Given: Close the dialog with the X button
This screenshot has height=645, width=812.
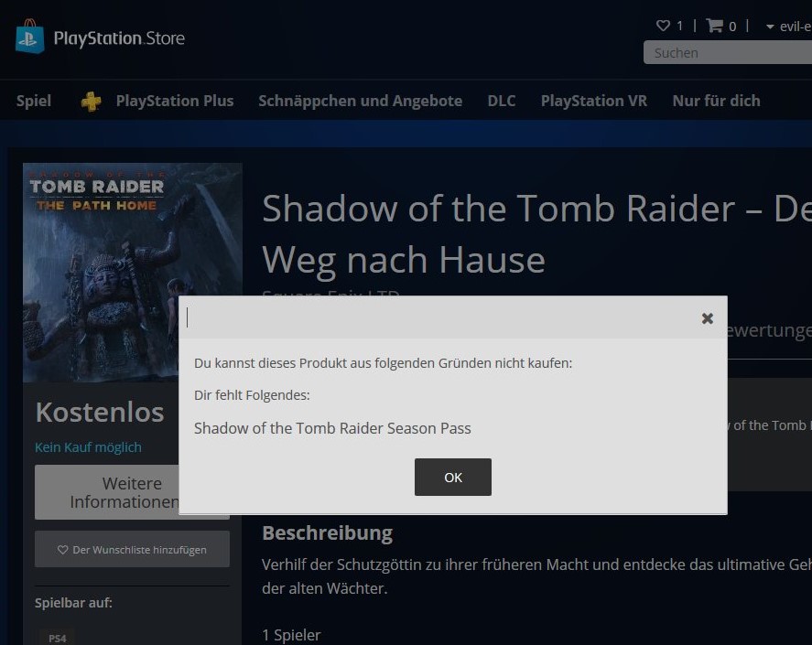Looking at the screenshot, I should 707,318.
